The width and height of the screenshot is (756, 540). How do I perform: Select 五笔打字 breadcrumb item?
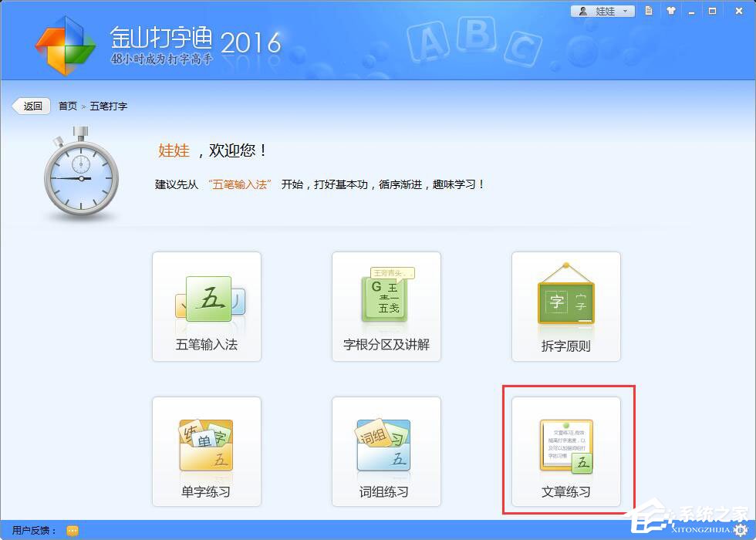pos(108,106)
